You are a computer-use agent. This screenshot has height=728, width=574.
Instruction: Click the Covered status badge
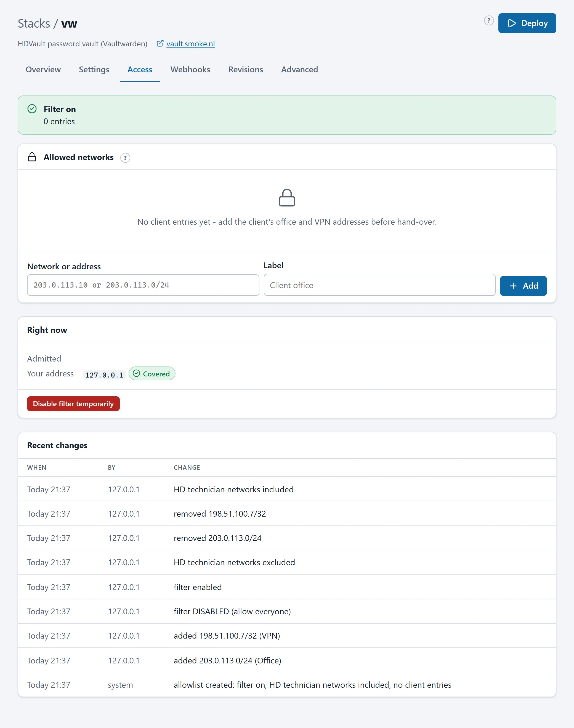point(152,373)
